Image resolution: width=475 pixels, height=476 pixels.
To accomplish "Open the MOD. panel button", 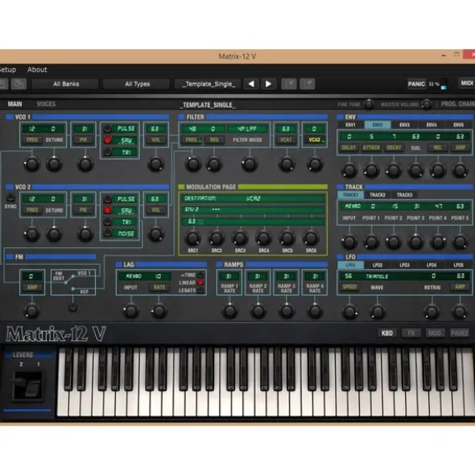I will (x=435, y=333).
